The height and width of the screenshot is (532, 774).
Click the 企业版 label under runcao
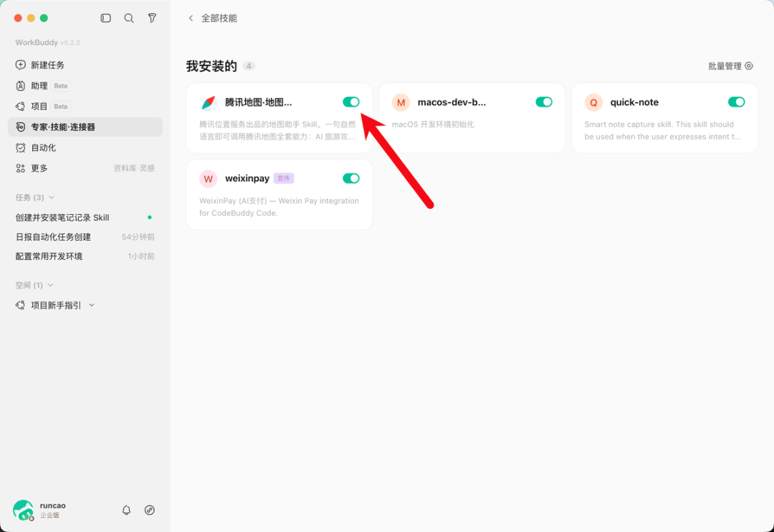[x=50, y=516]
